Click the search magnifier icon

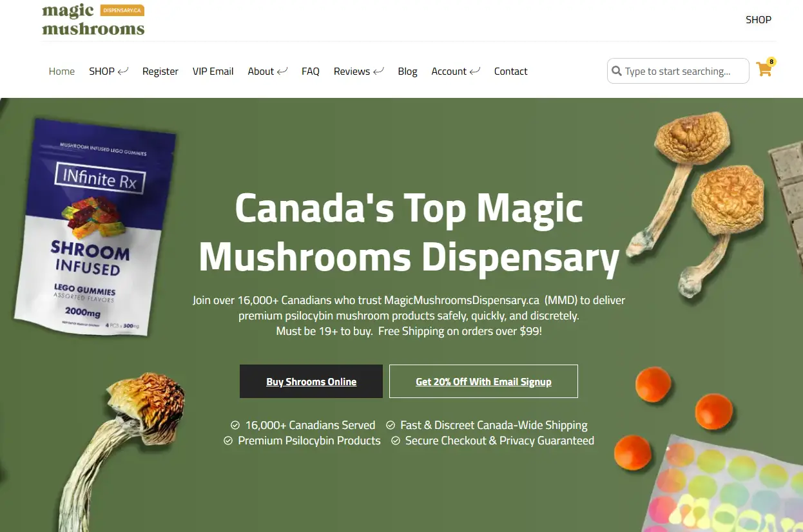point(617,71)
